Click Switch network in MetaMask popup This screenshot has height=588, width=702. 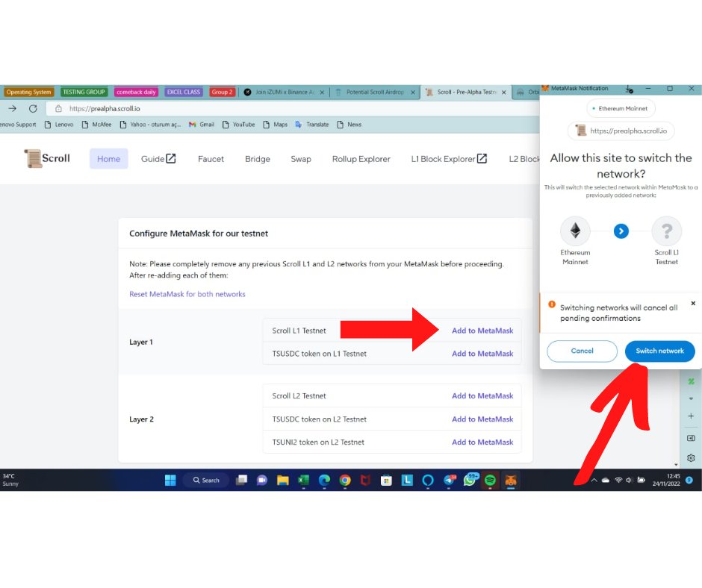[659, 351]
